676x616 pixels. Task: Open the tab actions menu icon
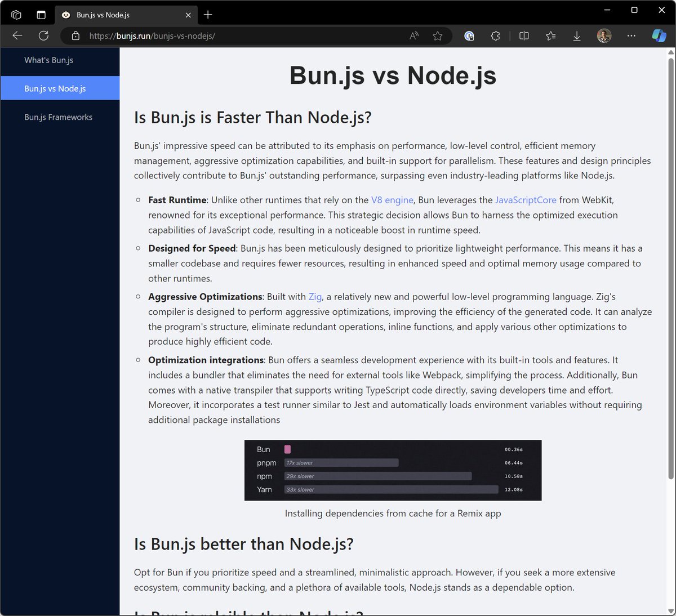tap(41, 15)
